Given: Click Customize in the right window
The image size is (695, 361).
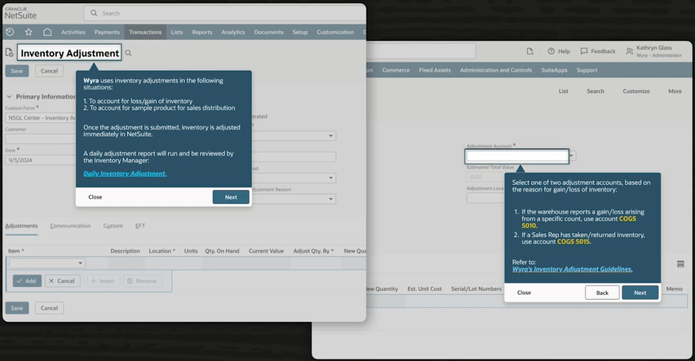Looking at the screenshot, I should click(636, 91).
